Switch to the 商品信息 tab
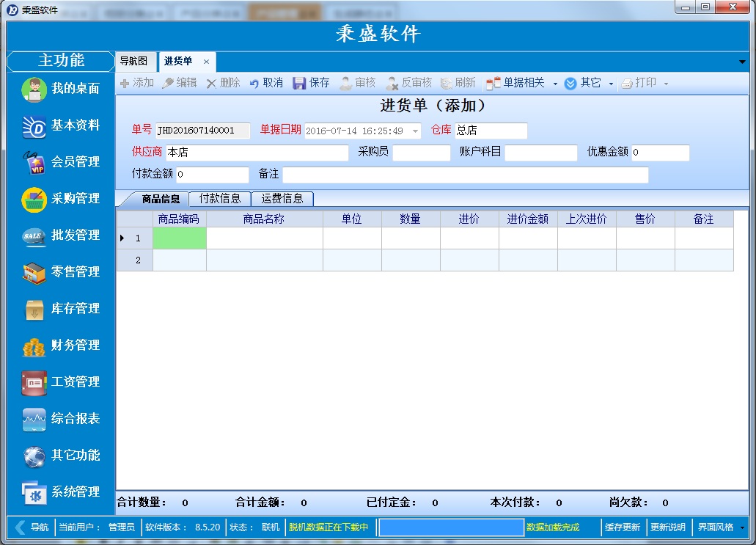This screenshot has width=756, height=548. [x=161, y=199]
